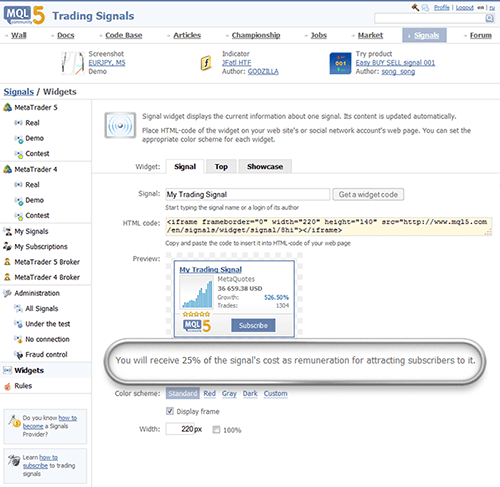
Task: Click the JFatl HTF indicator icon
Action: coord(206,63)
